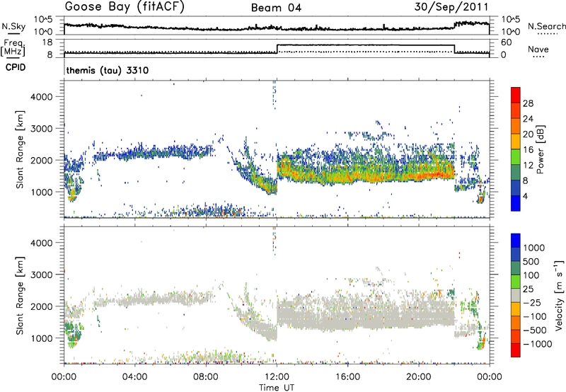Click the 'Velocity [m s-1]' colorbar label
566x392 pixels.
click(x=559, y=295)
